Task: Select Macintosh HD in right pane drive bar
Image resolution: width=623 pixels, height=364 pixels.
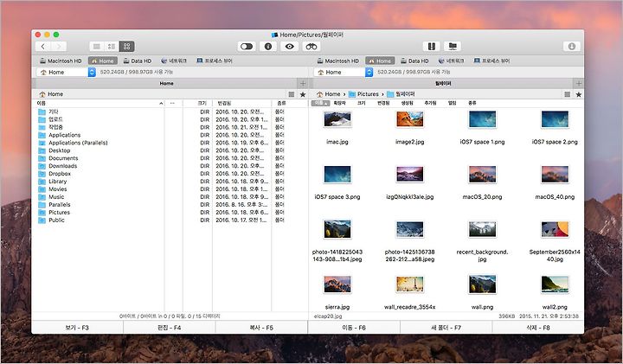Action: coord(337,61)
